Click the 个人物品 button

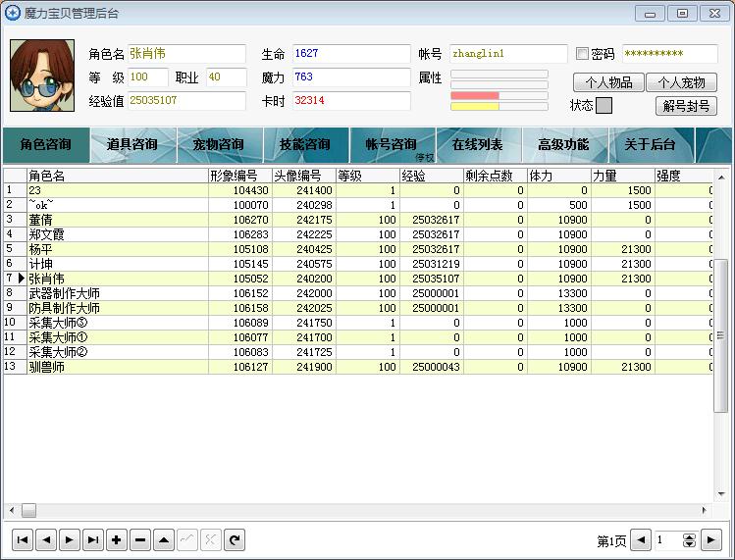608,83
